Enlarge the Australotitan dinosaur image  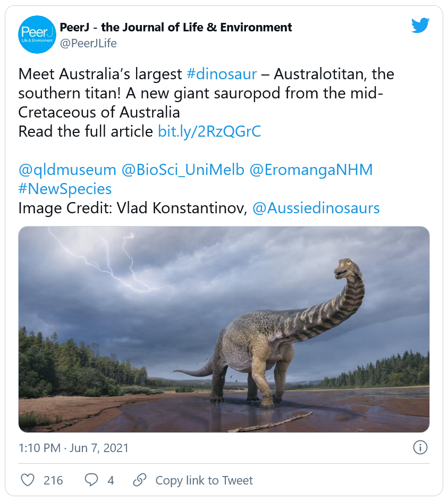point(224,329)
